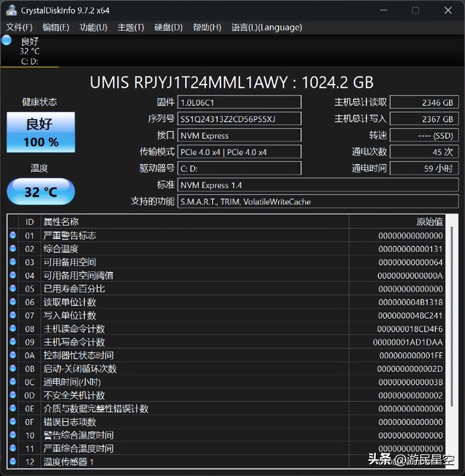
Task: Click the firmware field showing 1.0L06C1
Action: [x=239, y=102]
